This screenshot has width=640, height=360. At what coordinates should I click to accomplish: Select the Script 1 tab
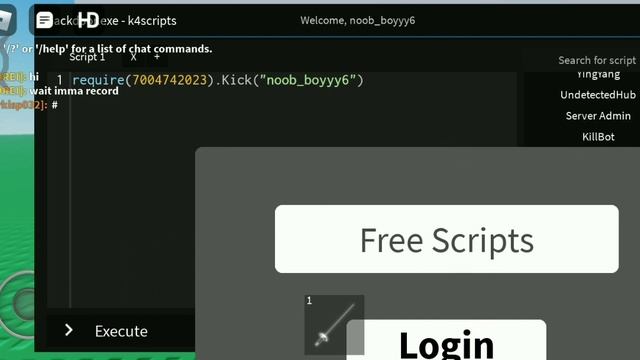point(87,57)
